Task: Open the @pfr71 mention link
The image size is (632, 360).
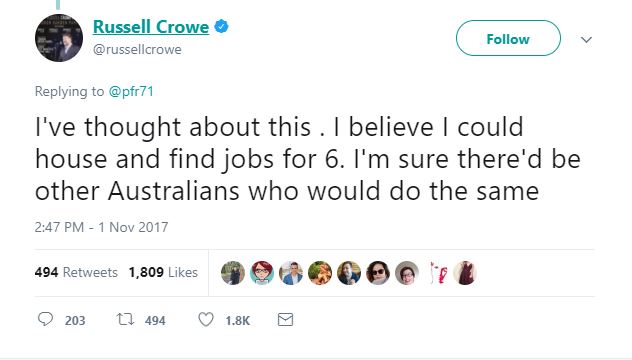Action: tap(131, 92)
